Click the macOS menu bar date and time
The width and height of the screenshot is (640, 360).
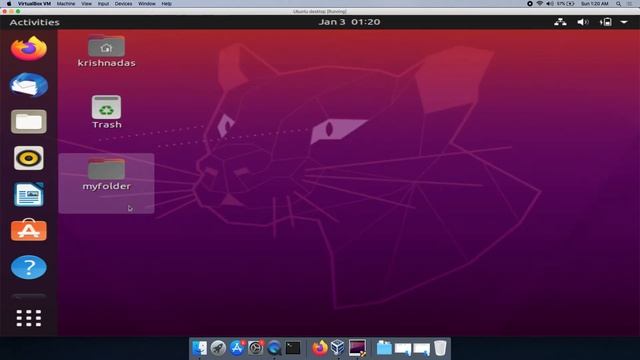click(x=595, y=4)
